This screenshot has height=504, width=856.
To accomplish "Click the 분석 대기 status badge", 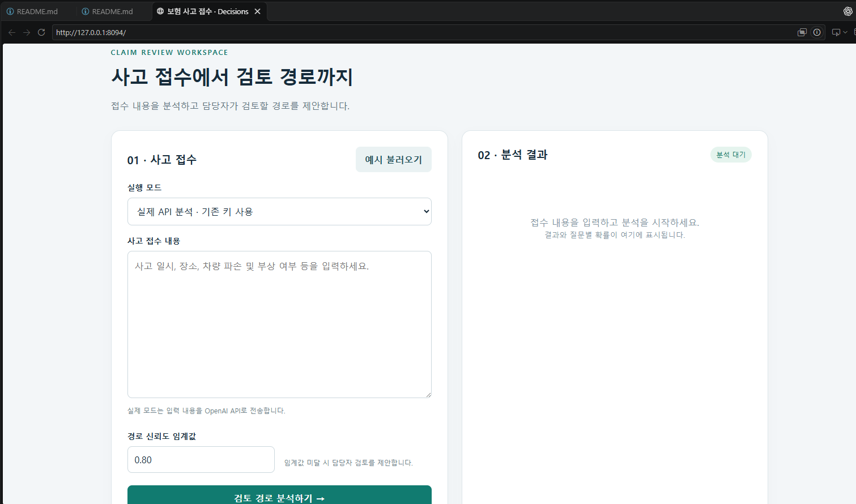I will (731, 155).
